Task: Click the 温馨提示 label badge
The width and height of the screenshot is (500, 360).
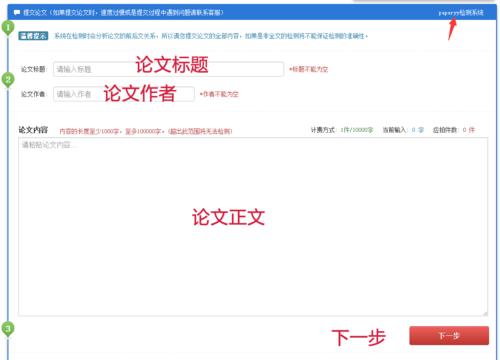Action: click(x=33, y=36)
